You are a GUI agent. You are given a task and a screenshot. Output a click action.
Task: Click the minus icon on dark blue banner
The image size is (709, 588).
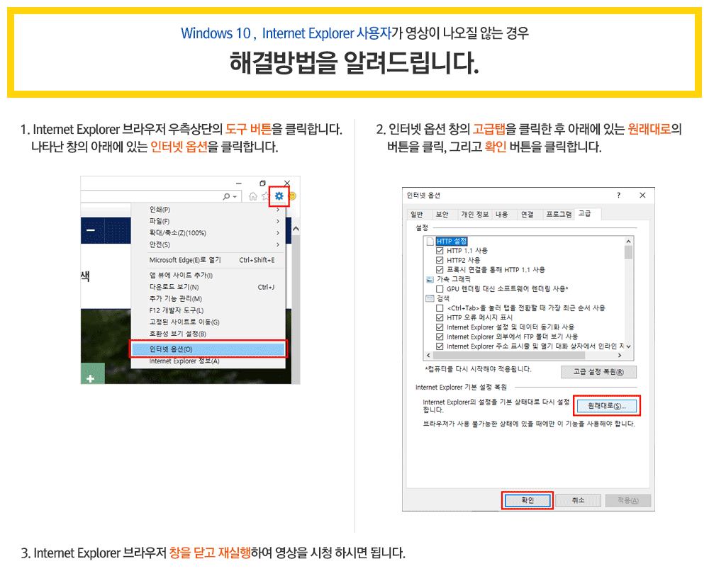[x=91, y=230]
